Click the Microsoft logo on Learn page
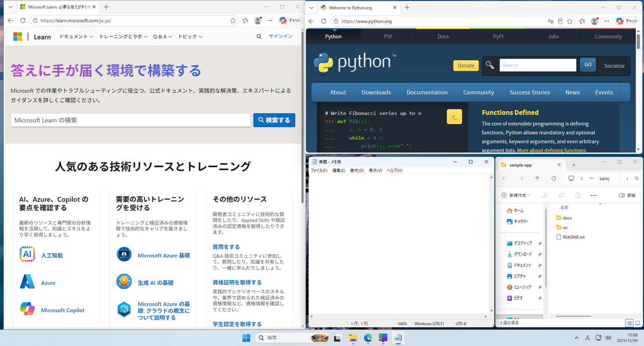 coord(18,36)
